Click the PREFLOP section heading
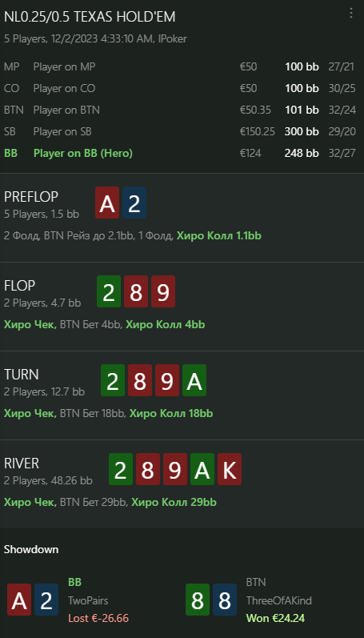Screen dimensions: 364x638 (x=31, y=197)
